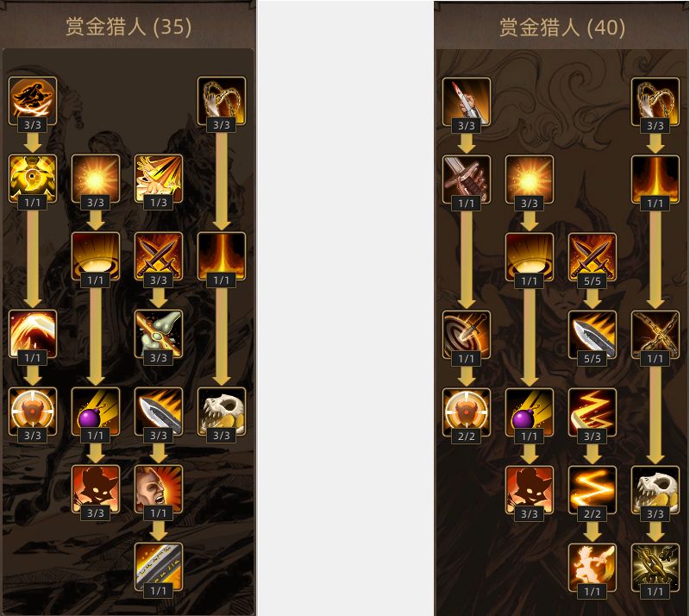Click the multi-arrow 1/3 skill icon
Screen dimensions: 690x616
pos(159,179)
